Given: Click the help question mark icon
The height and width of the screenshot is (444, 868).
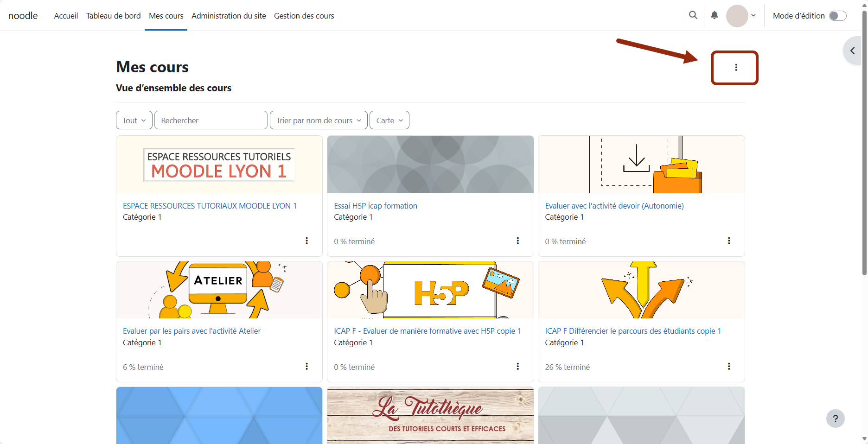Looking at the screenshot, I should [836, 419].
